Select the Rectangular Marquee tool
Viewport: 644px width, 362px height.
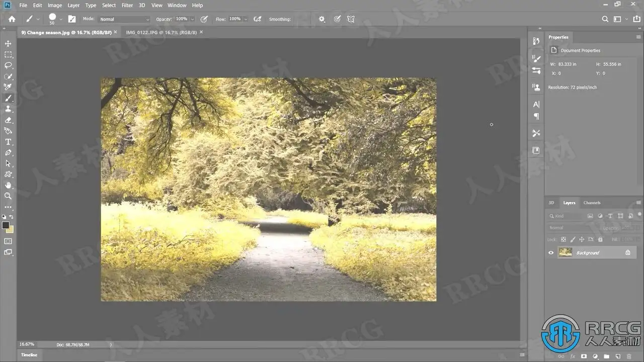pyautogui.click(x=8, y=55)
